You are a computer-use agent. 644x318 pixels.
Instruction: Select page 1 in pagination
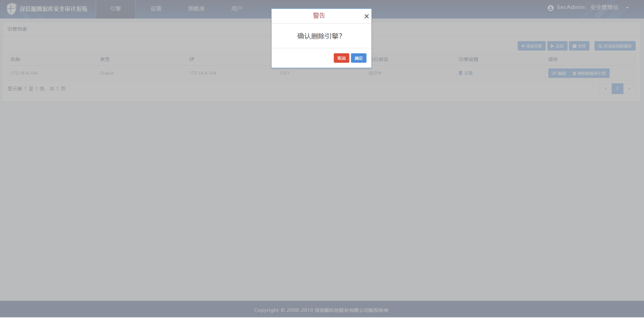[618, 89]
